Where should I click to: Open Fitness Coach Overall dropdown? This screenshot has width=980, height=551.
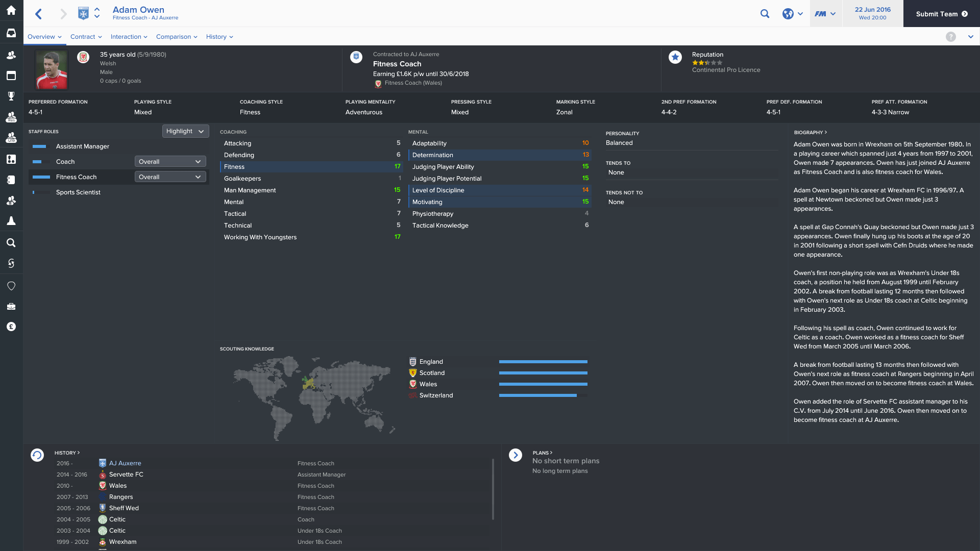point(170,177)
